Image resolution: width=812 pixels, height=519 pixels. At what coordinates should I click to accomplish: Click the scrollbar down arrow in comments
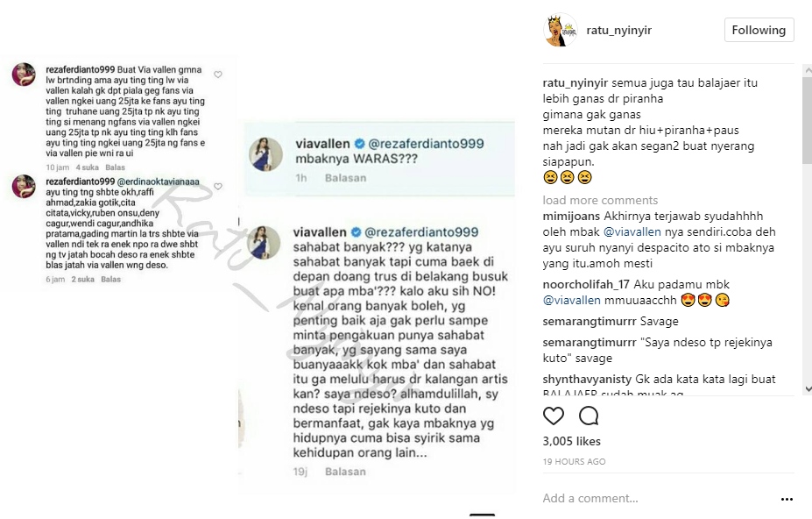coord(808,389)
